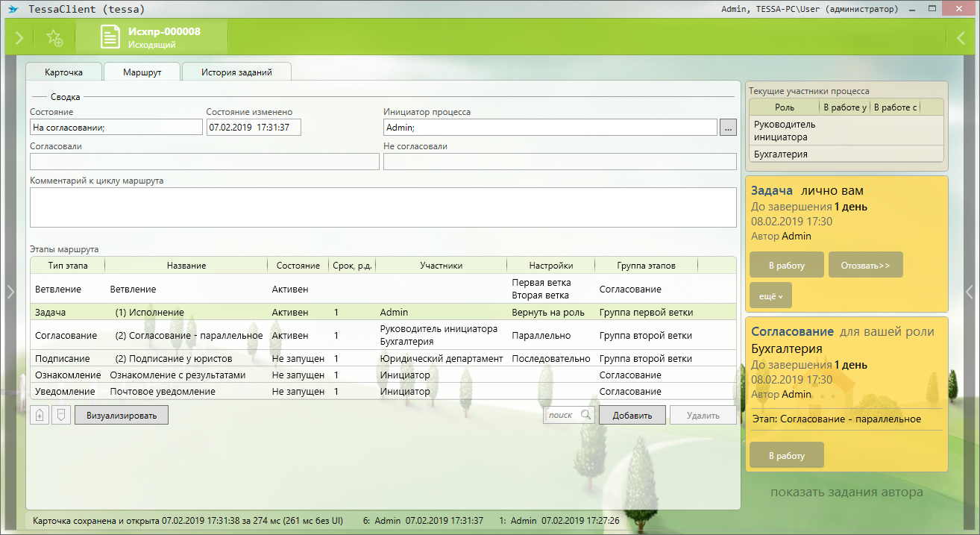Screen dimensions: 980x535
Task: Select the Ветвление stage row
Action: point(383,289)
